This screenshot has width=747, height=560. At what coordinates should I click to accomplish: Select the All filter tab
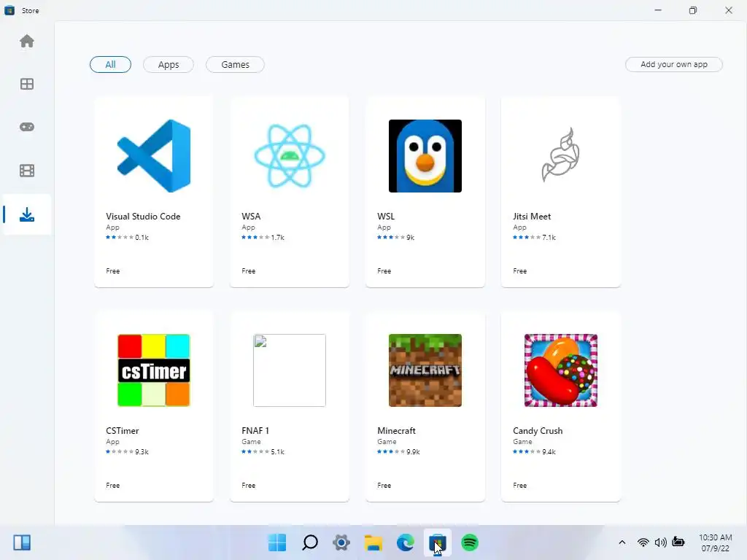pos(111,64)
